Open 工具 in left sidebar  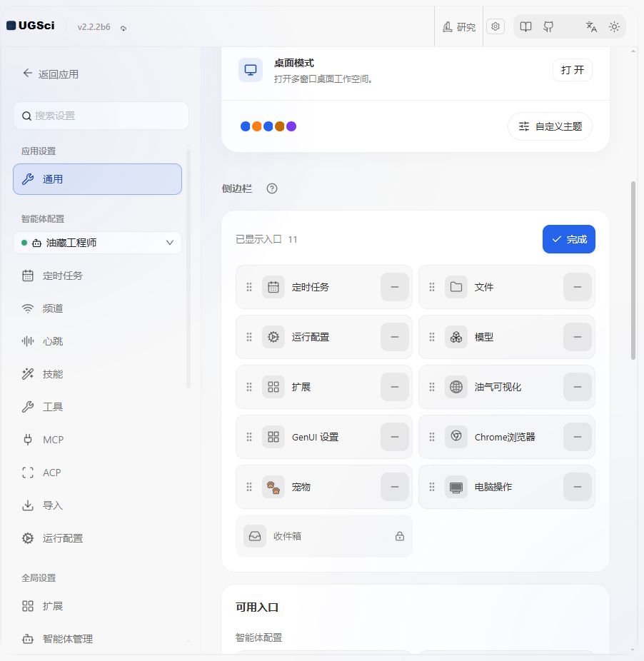(97, 407)
